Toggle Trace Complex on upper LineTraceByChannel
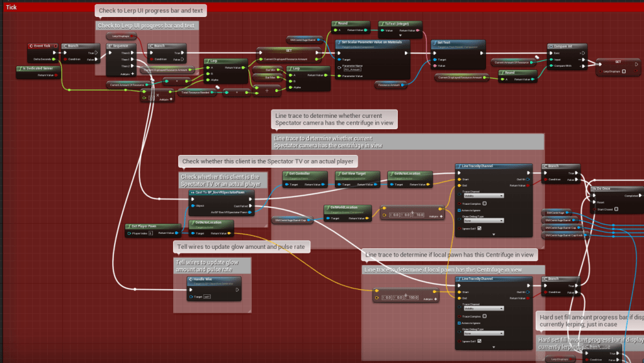The width and height of the screenshot is (644, 363). (x=484, y=204)
